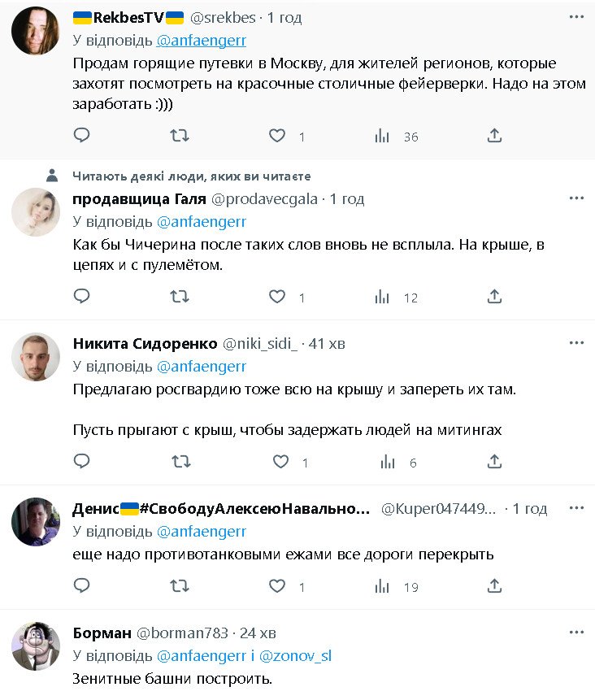
Task: Retweet the RekbesTV post
Action: tap(180, 136)
